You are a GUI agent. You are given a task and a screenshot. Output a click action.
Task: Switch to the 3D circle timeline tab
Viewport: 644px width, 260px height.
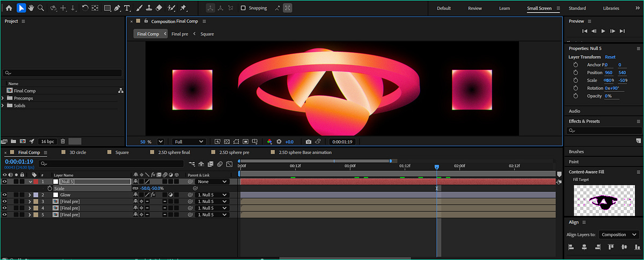(77, 153)
